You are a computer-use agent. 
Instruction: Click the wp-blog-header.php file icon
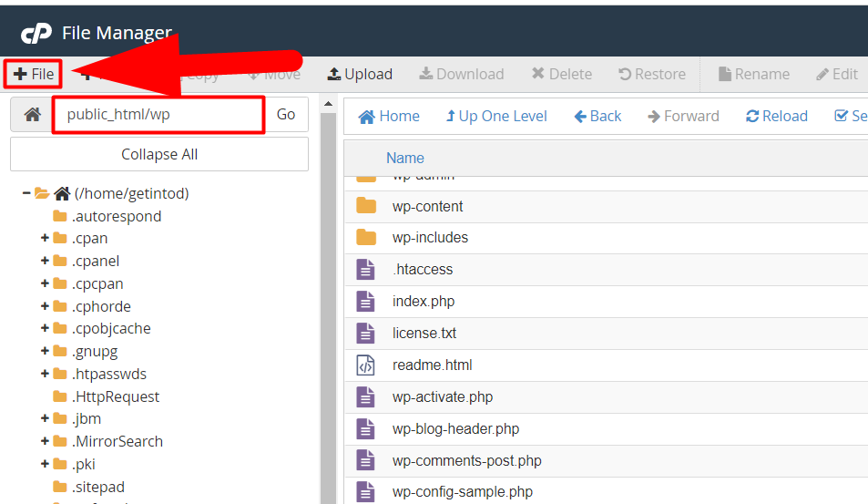coord(365,428)
